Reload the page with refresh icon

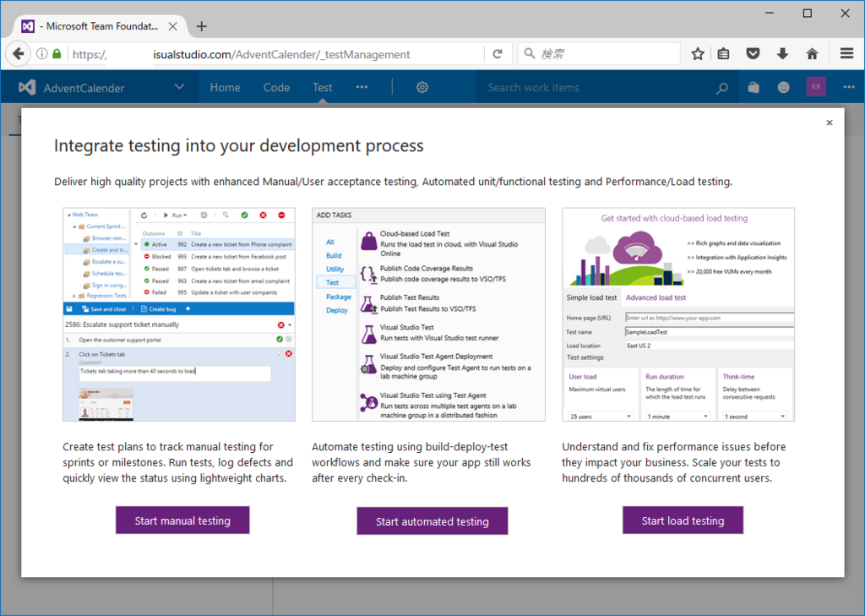[x=497, y=53]
